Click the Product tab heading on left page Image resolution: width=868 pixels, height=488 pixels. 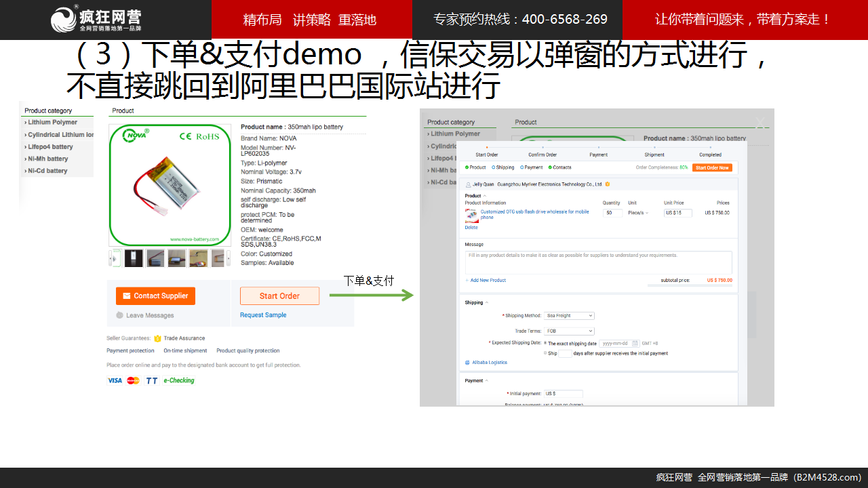pos(123,110)
